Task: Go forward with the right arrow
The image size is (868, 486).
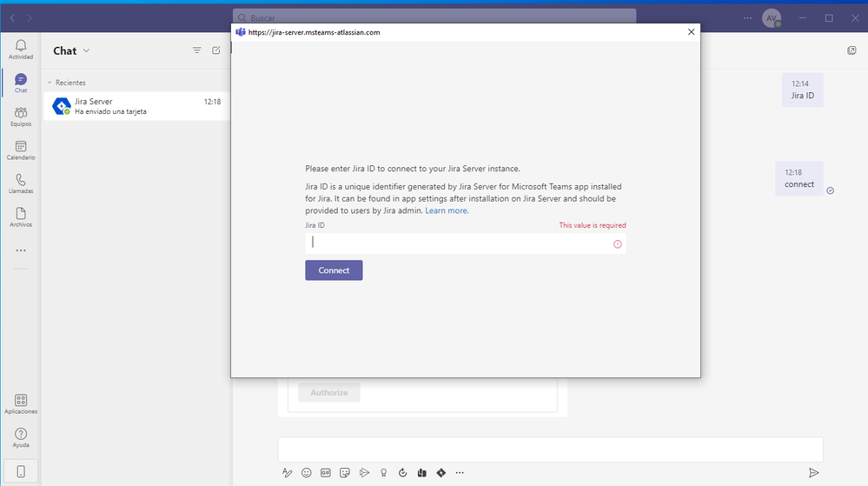Action: pyautogui.click(x=30, y=17)
